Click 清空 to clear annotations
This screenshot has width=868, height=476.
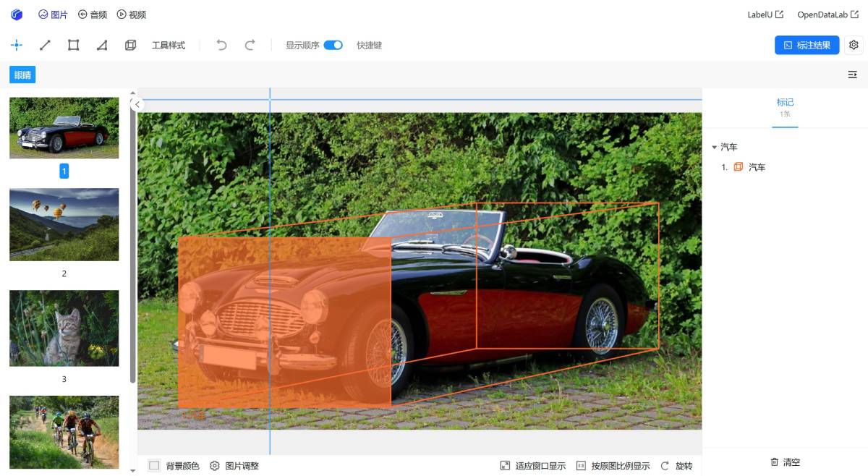(x=785, y=462)
